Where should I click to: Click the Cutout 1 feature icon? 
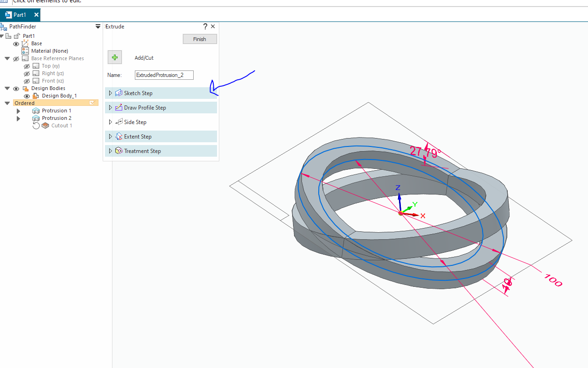pos(45,125)
